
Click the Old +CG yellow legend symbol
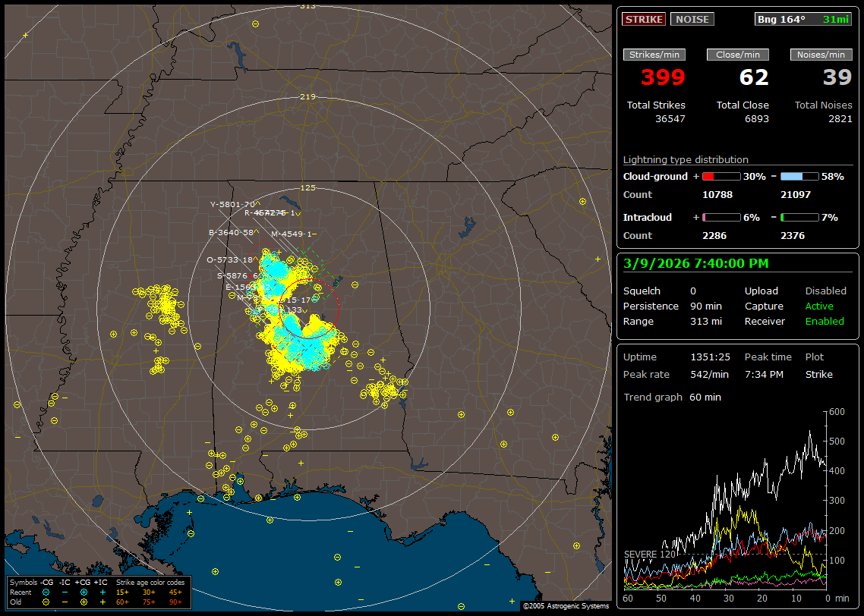[x=84, y=602]
